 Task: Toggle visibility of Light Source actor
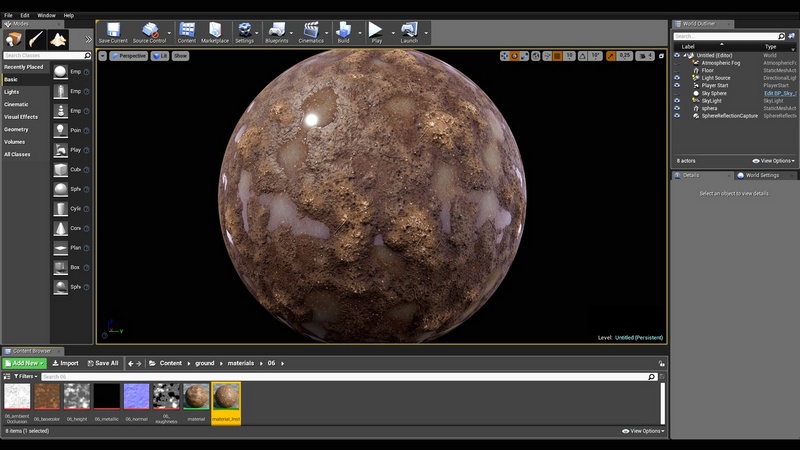pos(677,78)
